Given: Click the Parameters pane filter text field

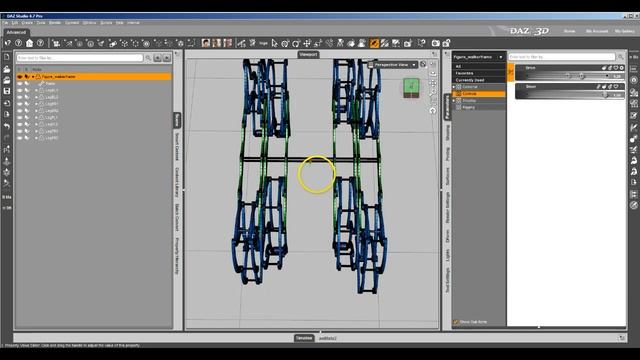Looking at the screenshot, I should [562, 57].
